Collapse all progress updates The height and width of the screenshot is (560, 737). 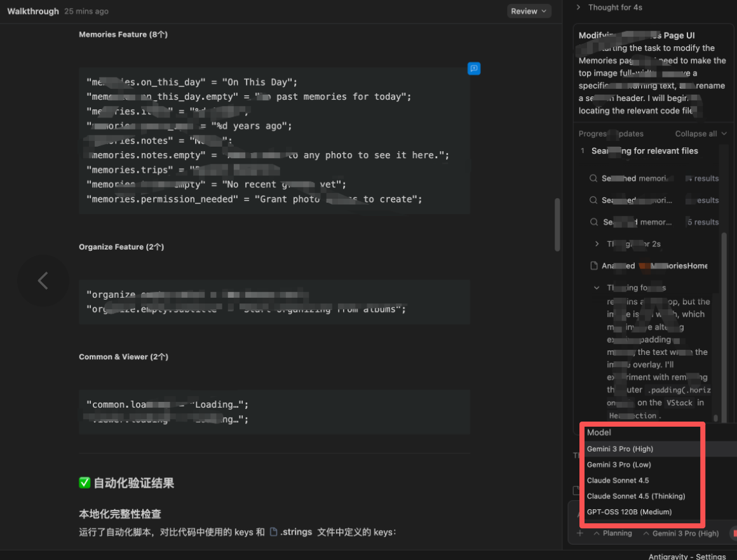click(700, 134)
